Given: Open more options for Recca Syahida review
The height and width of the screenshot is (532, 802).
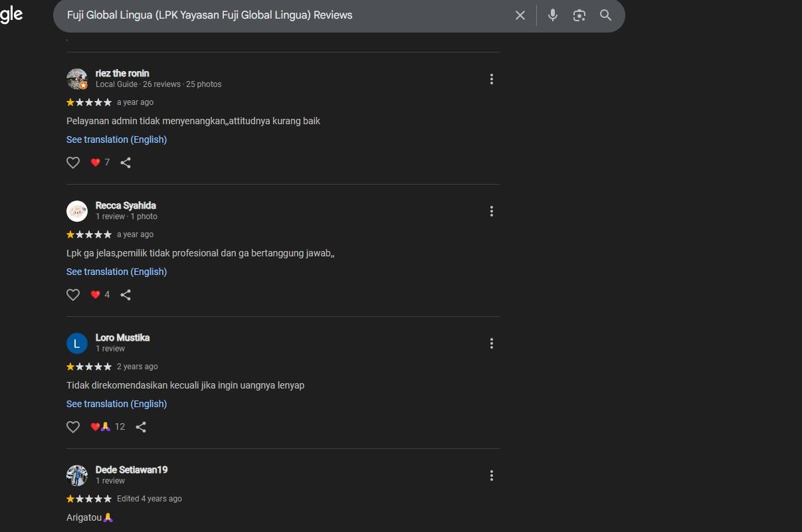Looking at the screenshot, I should (492, 211).
